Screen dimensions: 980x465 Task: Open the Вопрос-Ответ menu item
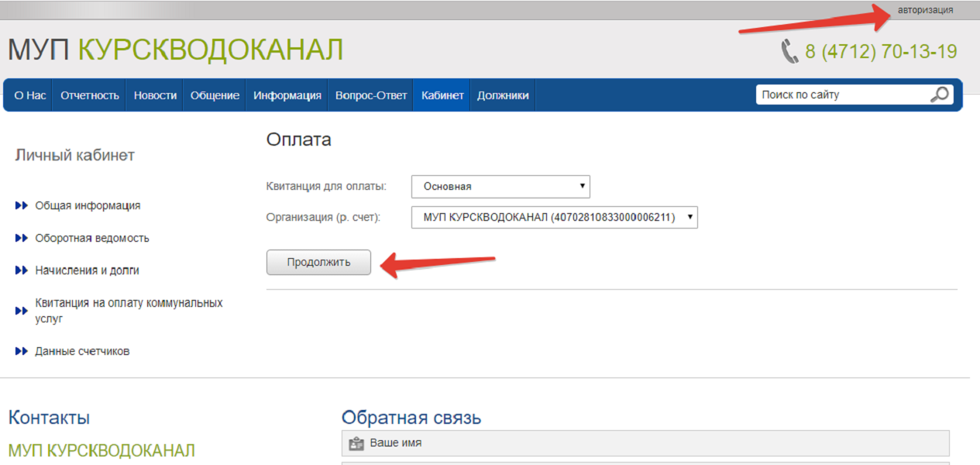click(x=371, y=95)
